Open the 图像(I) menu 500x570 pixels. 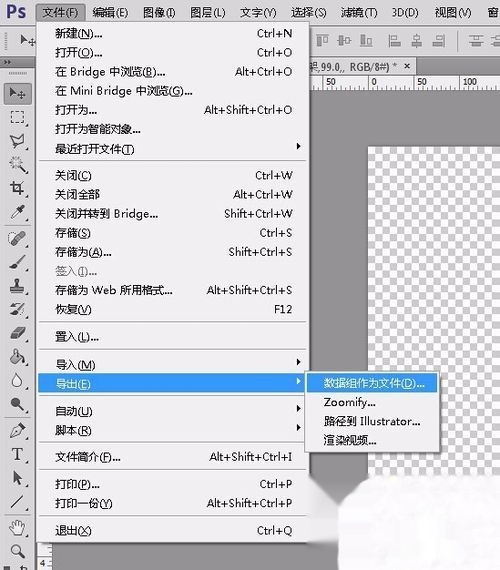pos(159,13)
